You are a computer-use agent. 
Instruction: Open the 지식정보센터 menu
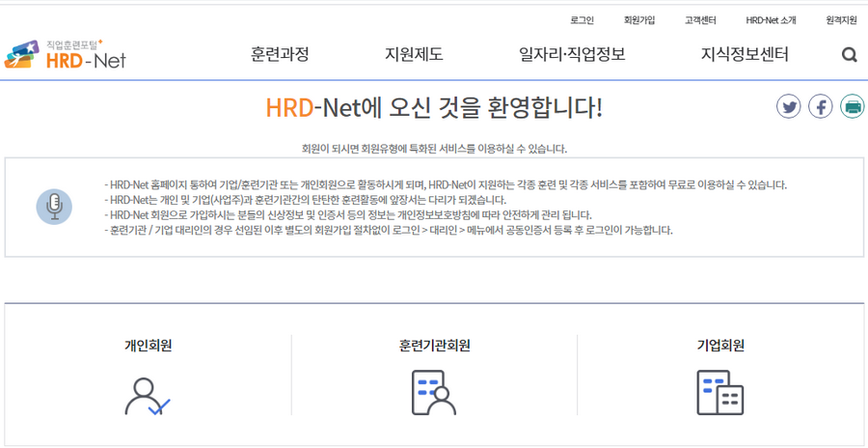745,54
